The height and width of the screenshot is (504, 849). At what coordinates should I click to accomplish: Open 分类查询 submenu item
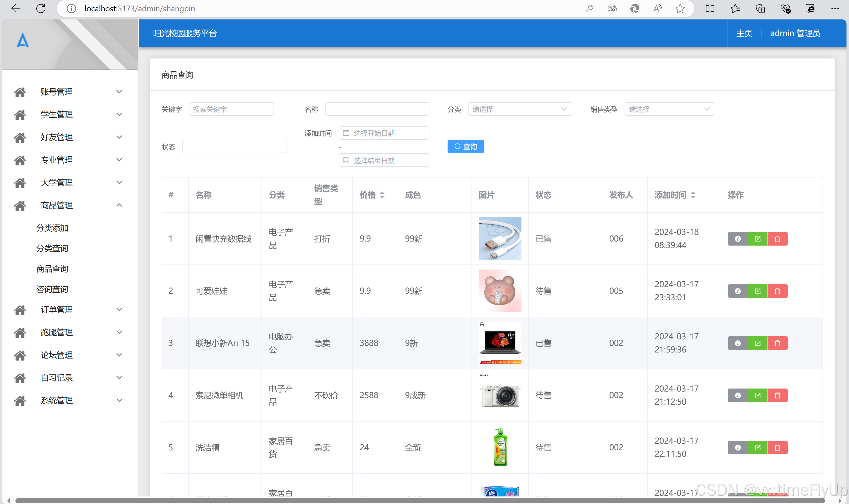tap(52, 248)
